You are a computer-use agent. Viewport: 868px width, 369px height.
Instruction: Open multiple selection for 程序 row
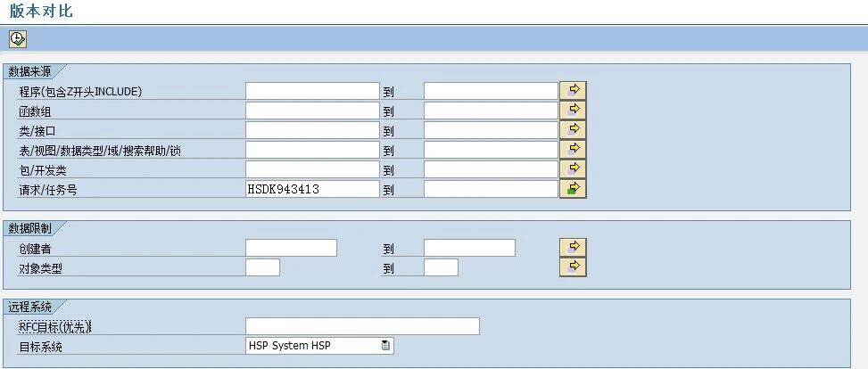[x=573, y=90]
